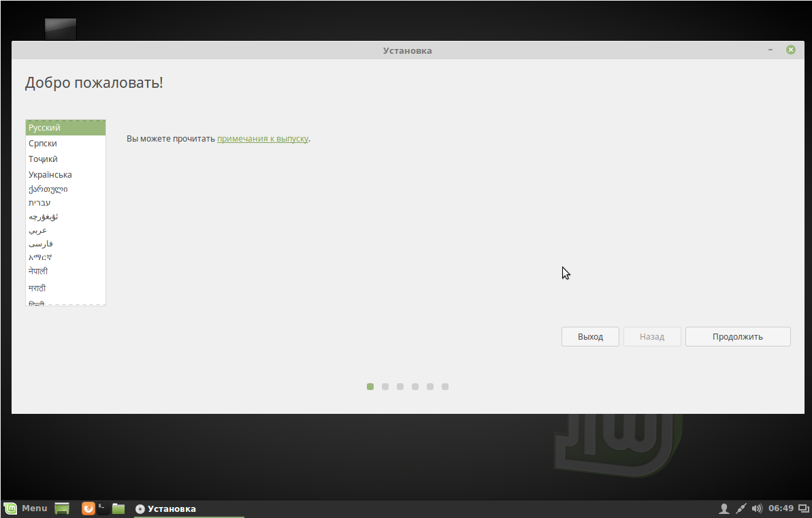The image size is (812, 518).
Task: Switch to Установка window in taskbar
Action: 166,508
